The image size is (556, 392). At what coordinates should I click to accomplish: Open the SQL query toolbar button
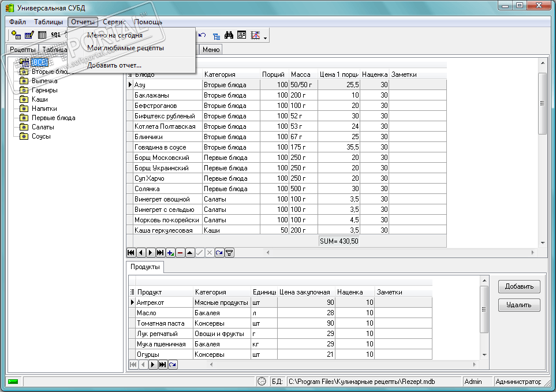pyautogui.click(x=55, y=35)
